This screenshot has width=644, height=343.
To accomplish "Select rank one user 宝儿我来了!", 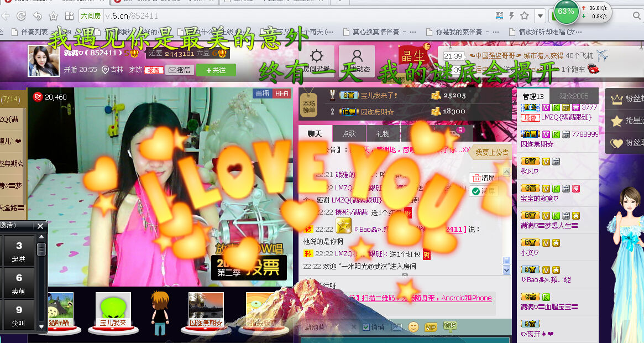I will [x=379, y=95].
